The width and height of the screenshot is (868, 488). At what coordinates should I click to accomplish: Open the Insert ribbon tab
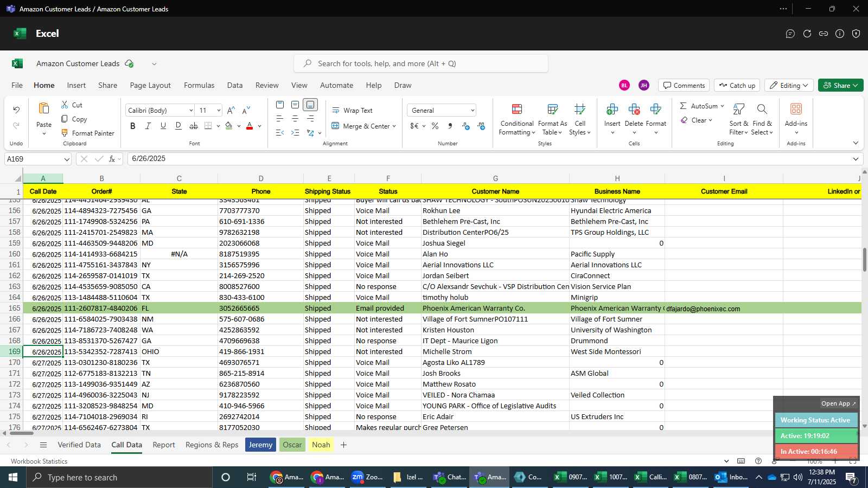76,85
